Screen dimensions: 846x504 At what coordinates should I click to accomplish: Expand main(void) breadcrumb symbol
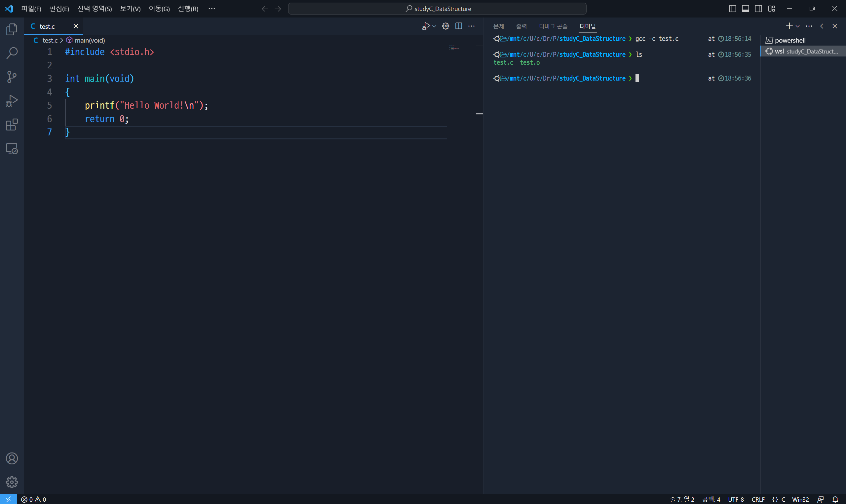click(x=89, y=40)
